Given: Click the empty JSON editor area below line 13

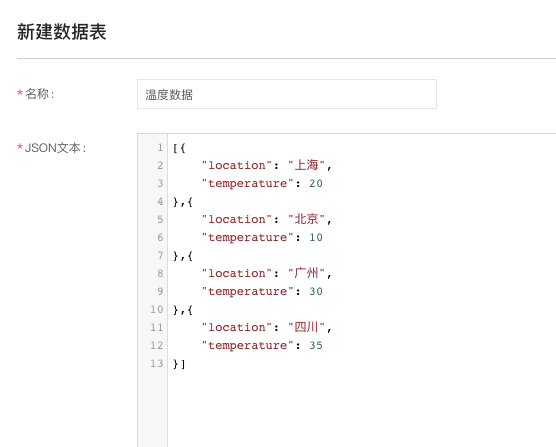Looking at the screenshot, I should click(x=362, y=408).
